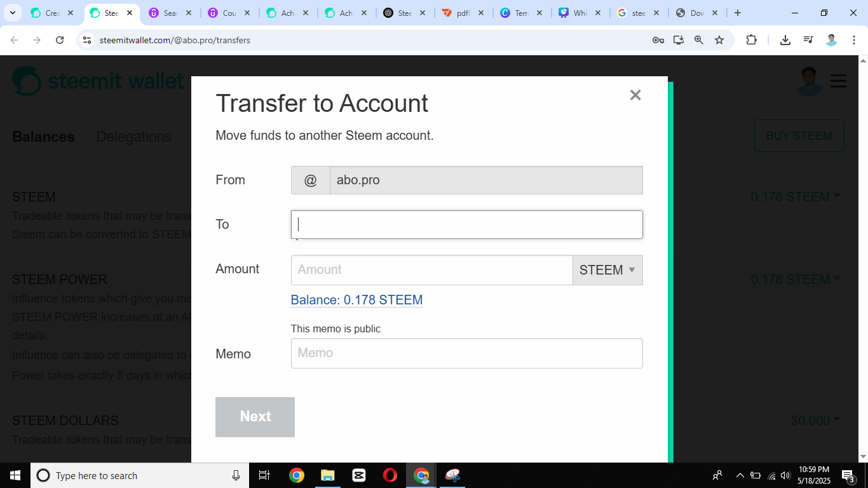868x488 pixels.
Task: Go forward in browser history
Action: pyautogui.click(x=37, y=40)
